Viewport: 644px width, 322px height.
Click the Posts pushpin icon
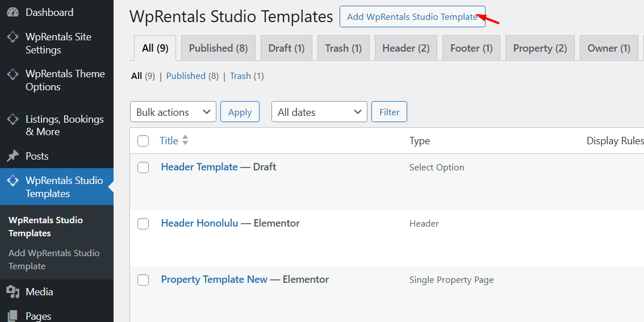click(x=12, y=156)
